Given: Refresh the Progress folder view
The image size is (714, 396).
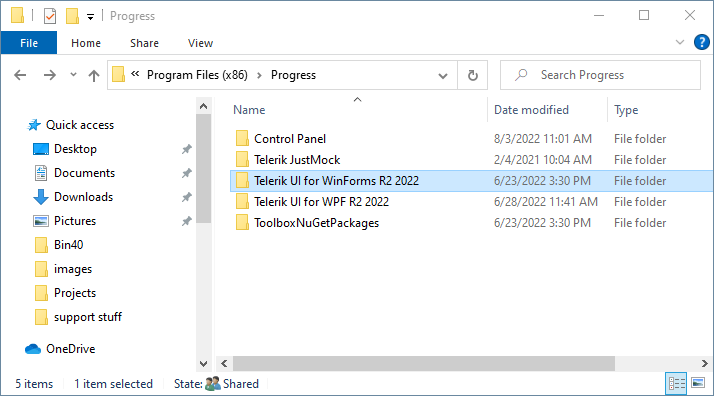Looking at the screenshot, I should (473, 75).
